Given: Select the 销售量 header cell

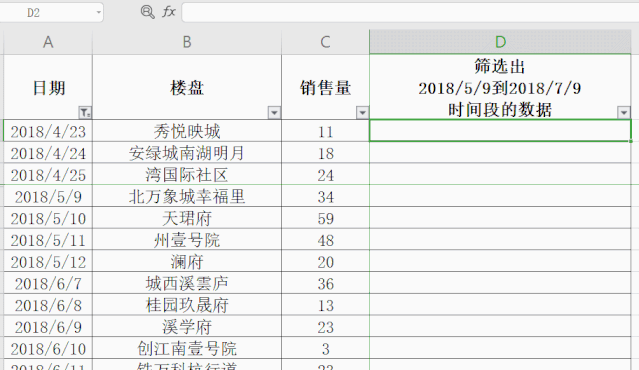Looking at the screenshot, I should click(325, 87).
